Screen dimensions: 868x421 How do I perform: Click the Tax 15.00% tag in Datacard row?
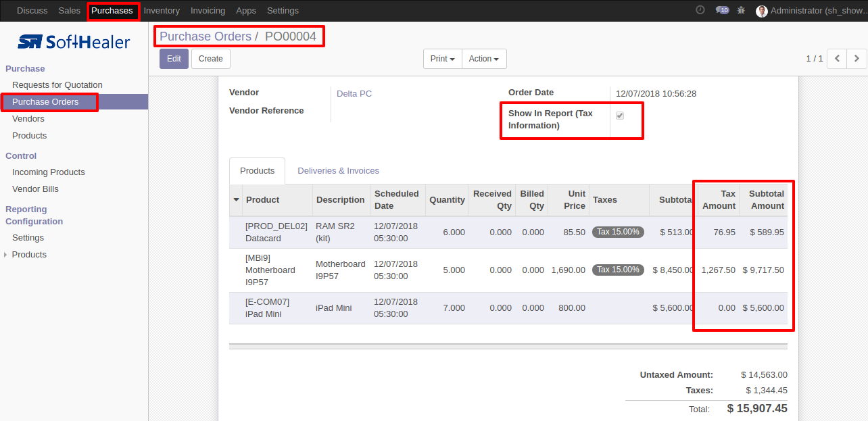pyautogui.click(x=618, y=232)
